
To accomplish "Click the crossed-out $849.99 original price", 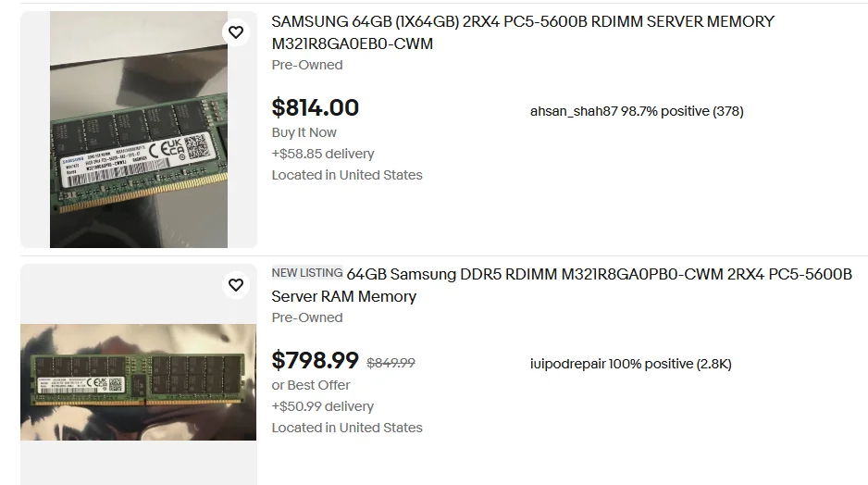I will 391,363.
